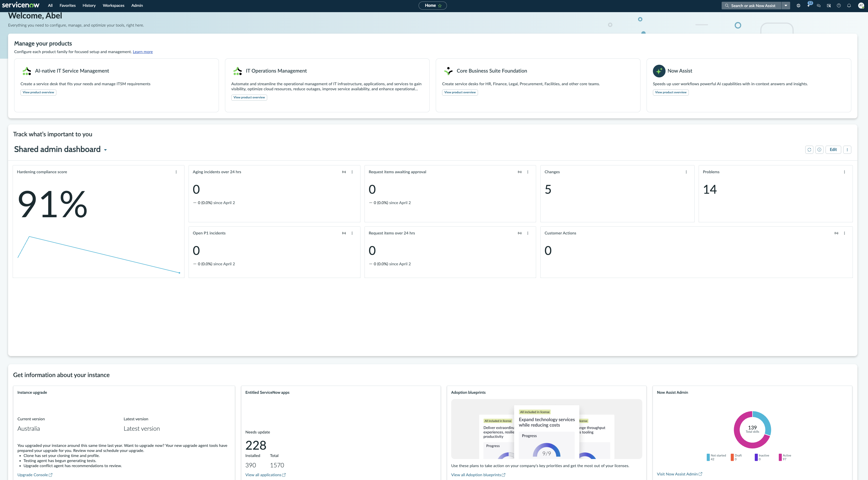
Task: Open the notifications bell
Action: click(x=849, y=5)
